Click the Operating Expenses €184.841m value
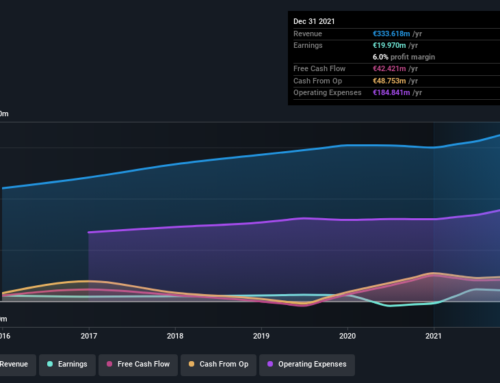Screen dimensions: 500x383 [391, 93]
